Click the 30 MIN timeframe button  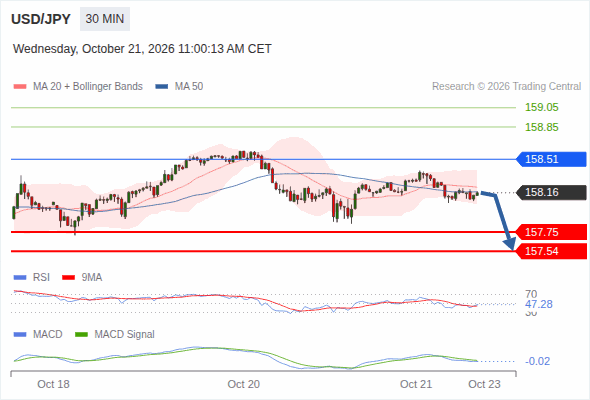tap(105, 19)
